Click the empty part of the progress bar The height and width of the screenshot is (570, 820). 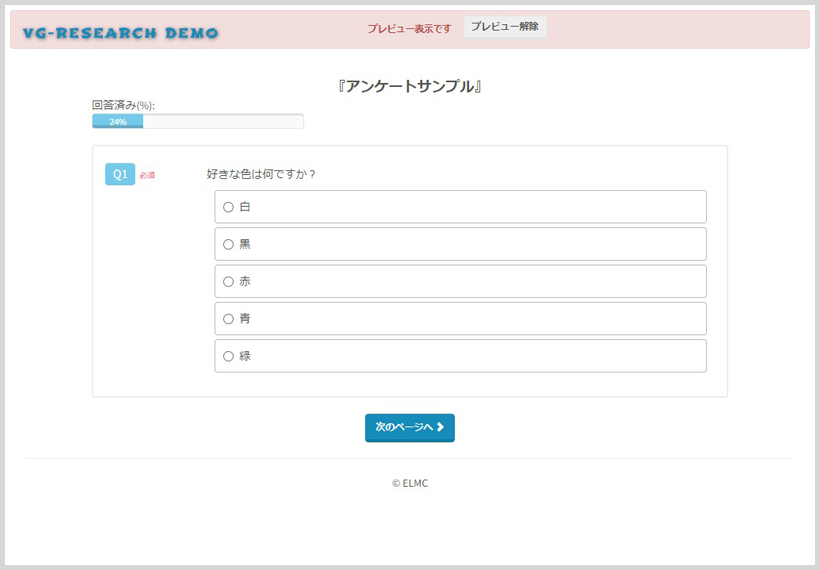coord(222,121)
